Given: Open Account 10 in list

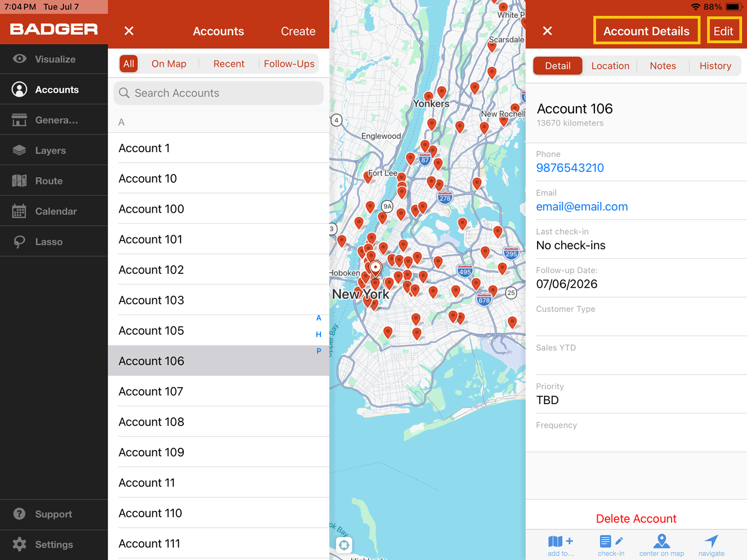Looking at the screenshot, I should pyautogui.click(x=219, y=178).
